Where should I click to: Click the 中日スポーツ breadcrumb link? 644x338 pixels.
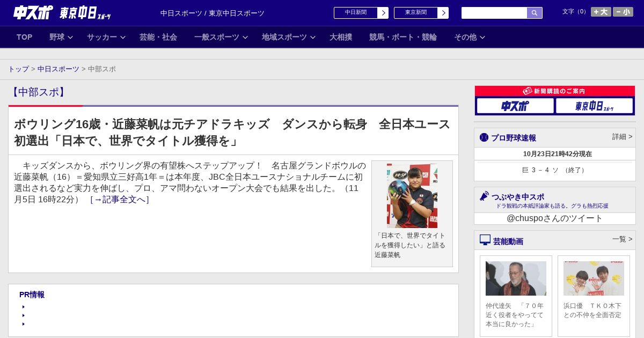[x=58, y=69]
